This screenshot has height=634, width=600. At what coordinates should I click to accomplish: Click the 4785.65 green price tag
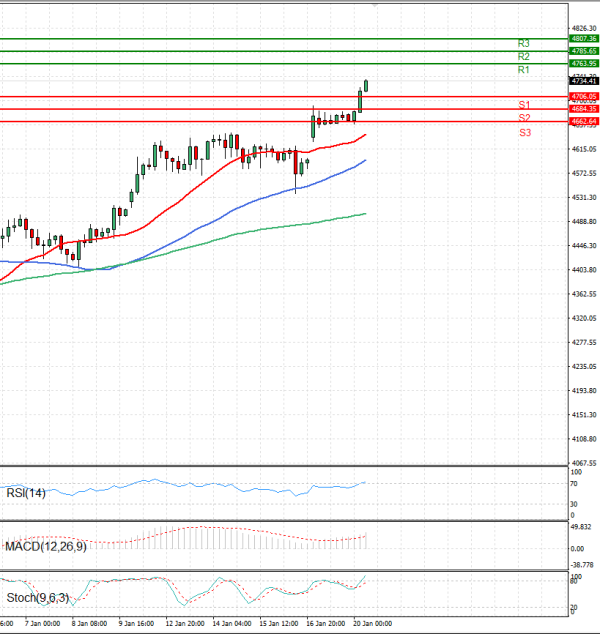tap(583, 50)
